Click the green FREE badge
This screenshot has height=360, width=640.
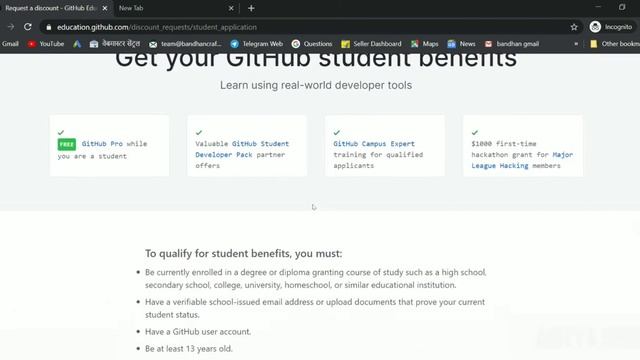coord(67,144)
